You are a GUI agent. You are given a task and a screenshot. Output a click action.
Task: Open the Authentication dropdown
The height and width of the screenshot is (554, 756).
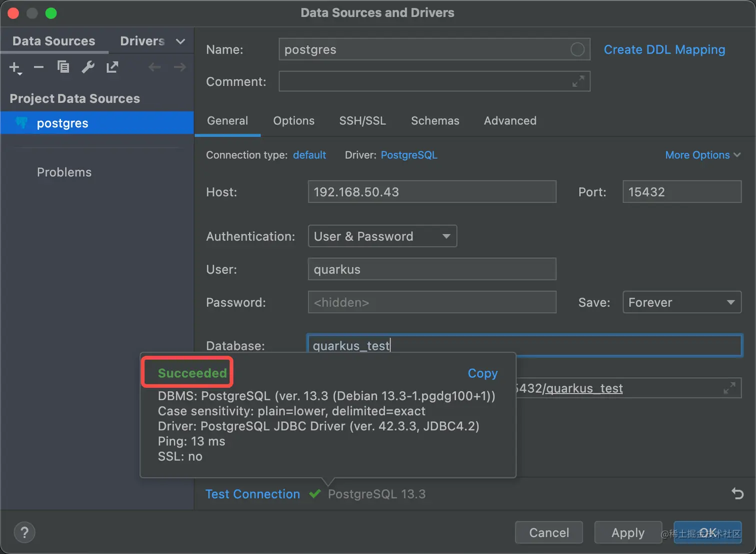click(382, 236)
